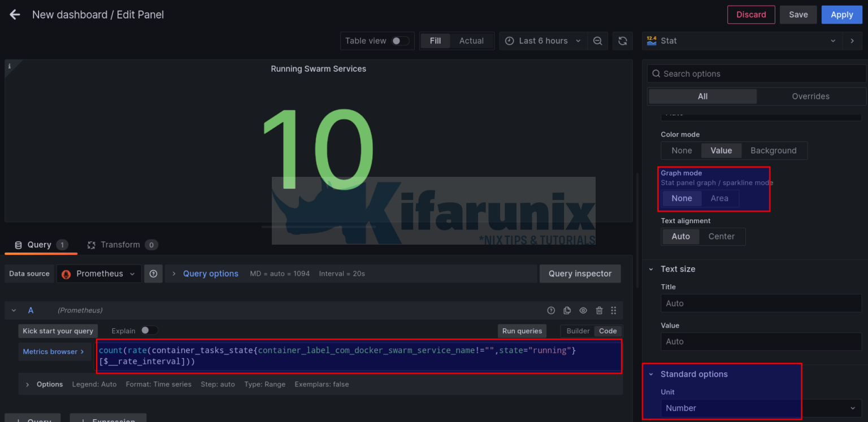Screen dimensions: 868x422
Task: Click the back arrow to leave panel editing
Action: point(14,14)
